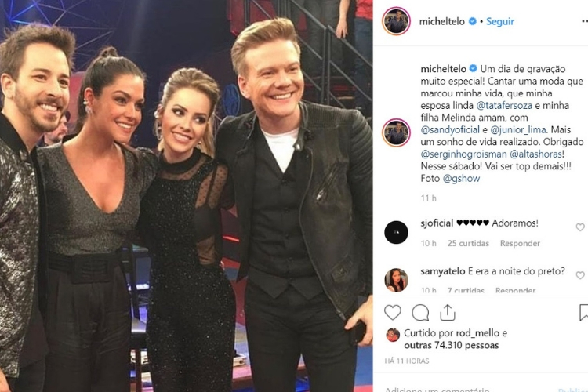588x392 pixels.
Task: Open the @tatafersoza mention link
Action: [504, 105]
